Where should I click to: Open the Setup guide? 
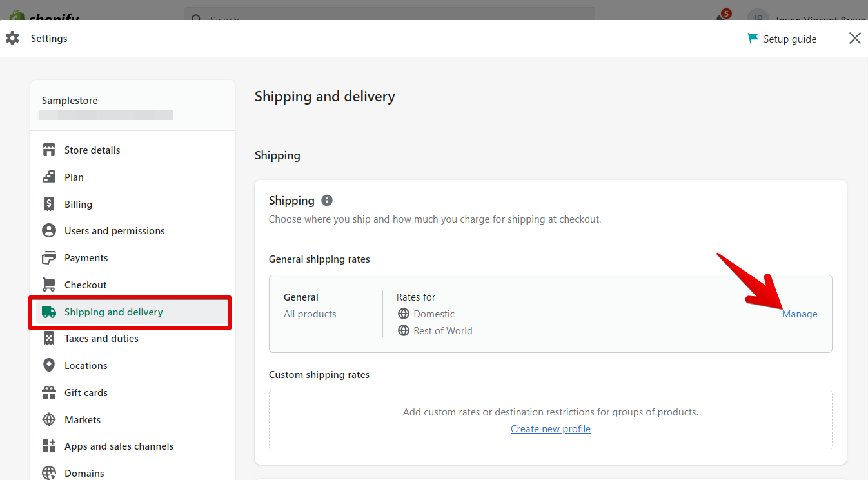tap(782, 39)
